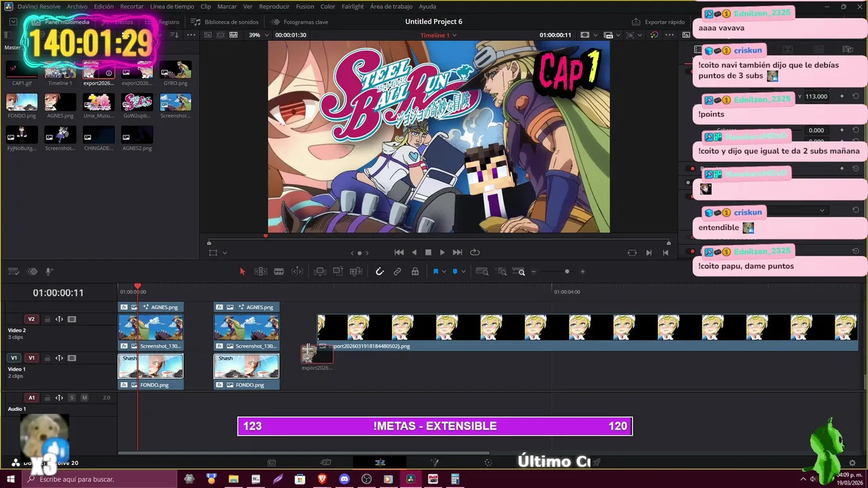The height and width of the screenshot is (488, 868).
Task: Switch to the Edit page
Action: click(x=380, y=462)
